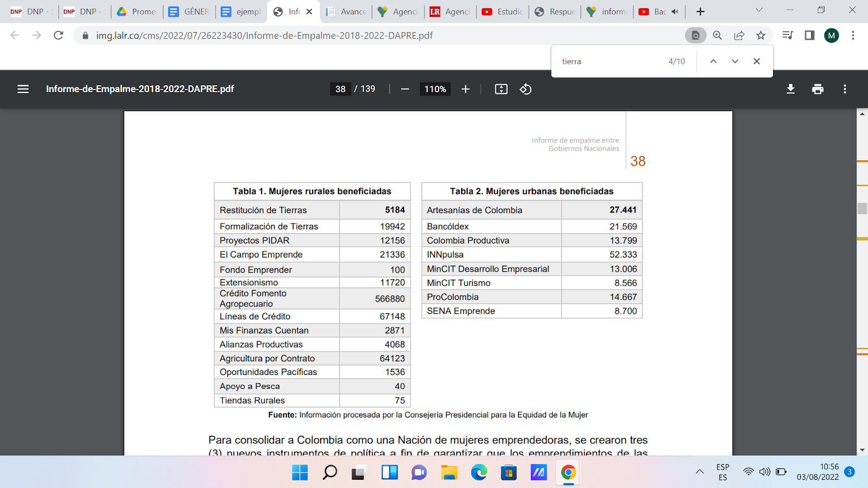The width and height of the screenshot is (868, 488).
Task: Bookmark this page with star icon
Action: [x=761, y=35]
